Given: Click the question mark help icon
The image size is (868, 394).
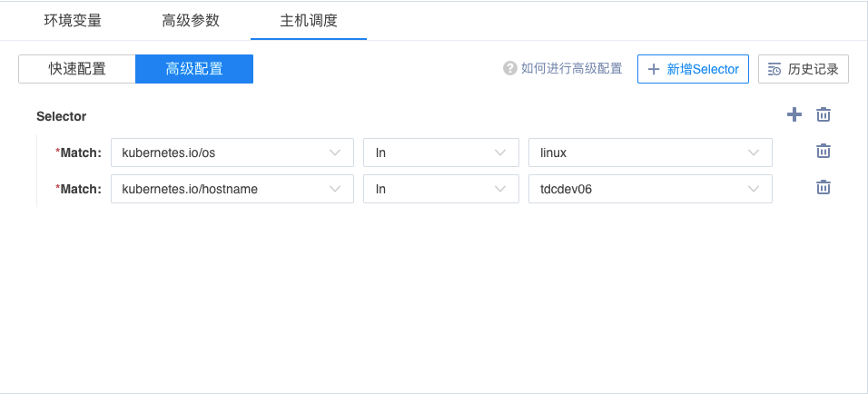Looking at the screenshot, I should pyautogui.click(x=510, y=69).
